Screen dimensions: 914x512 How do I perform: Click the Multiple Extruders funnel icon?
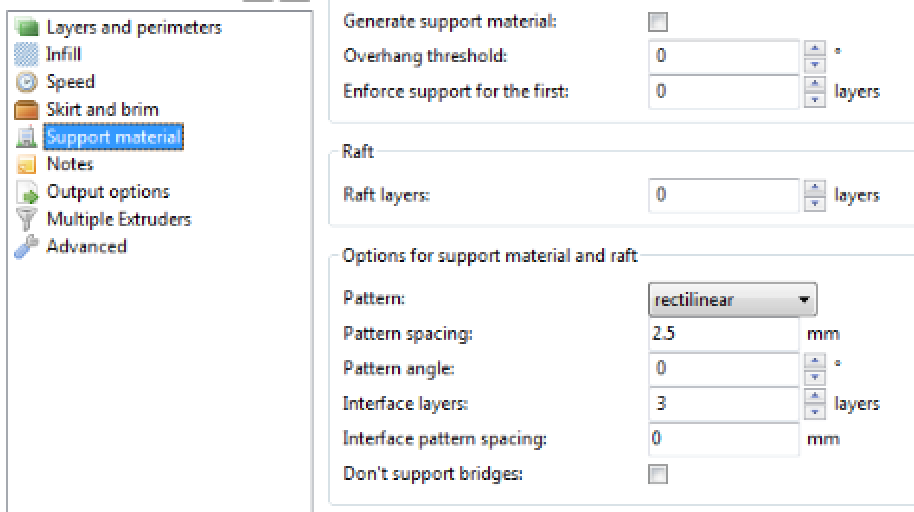click(x=28, y=219)
